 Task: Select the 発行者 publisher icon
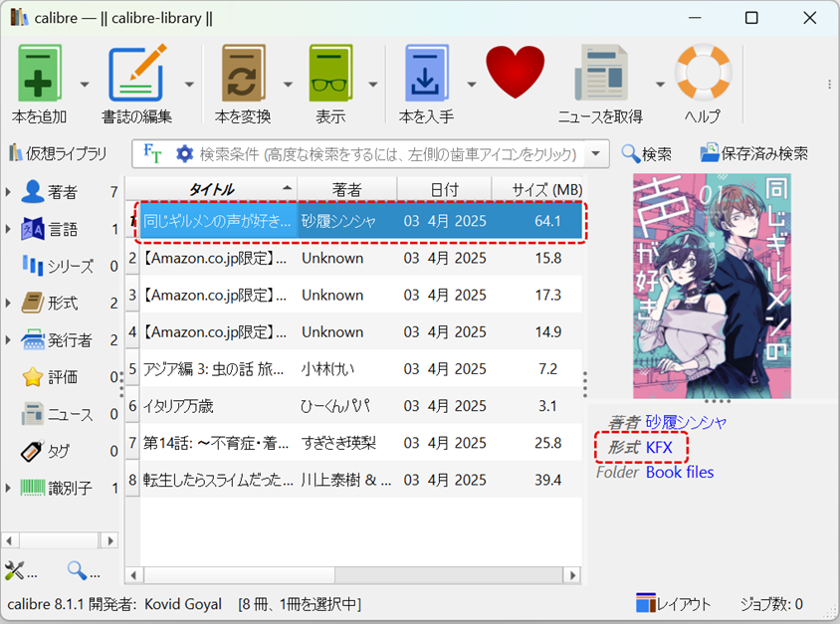(32, 339)
